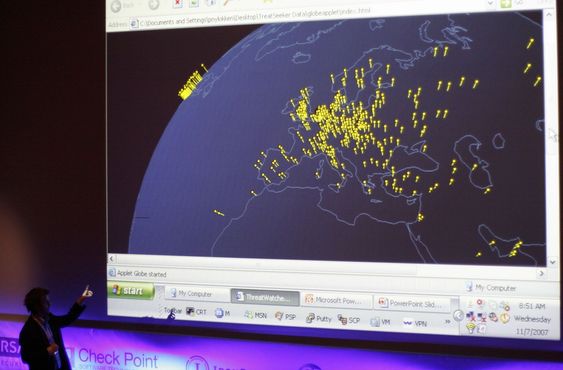563x370 pixels.
Task: Open PSP from the quick launch toolbar
Action: pos(285,316)
